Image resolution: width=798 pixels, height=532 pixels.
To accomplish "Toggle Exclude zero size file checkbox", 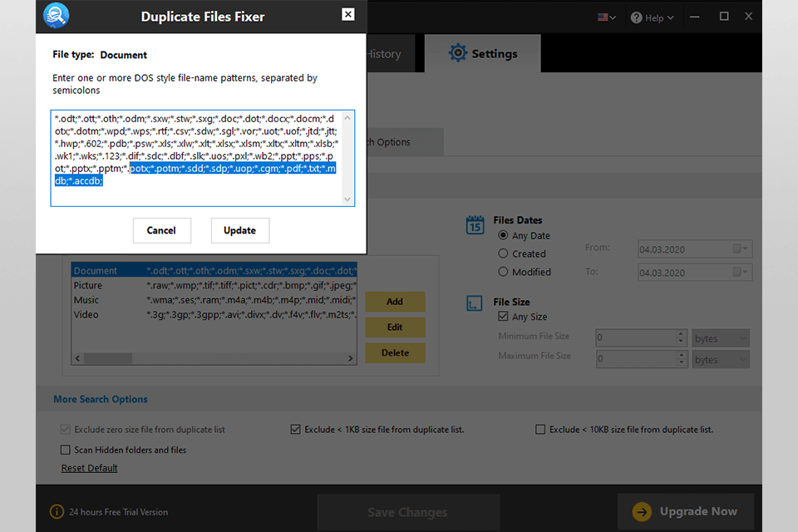I will pos(65,429).
